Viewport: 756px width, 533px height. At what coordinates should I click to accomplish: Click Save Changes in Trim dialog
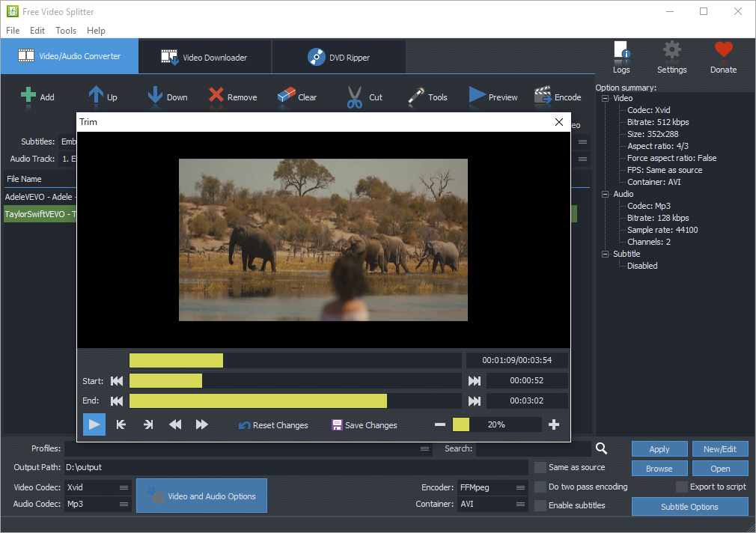click(365, 425)
